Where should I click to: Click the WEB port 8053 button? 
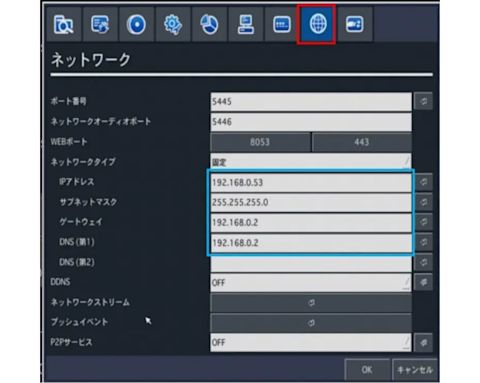260,142
